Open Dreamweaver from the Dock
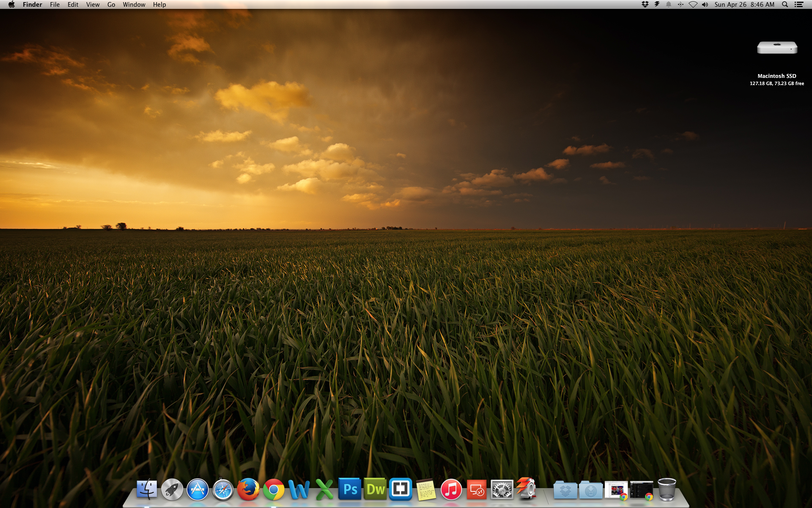Screen dimensions: 812x508 (375, 490)
